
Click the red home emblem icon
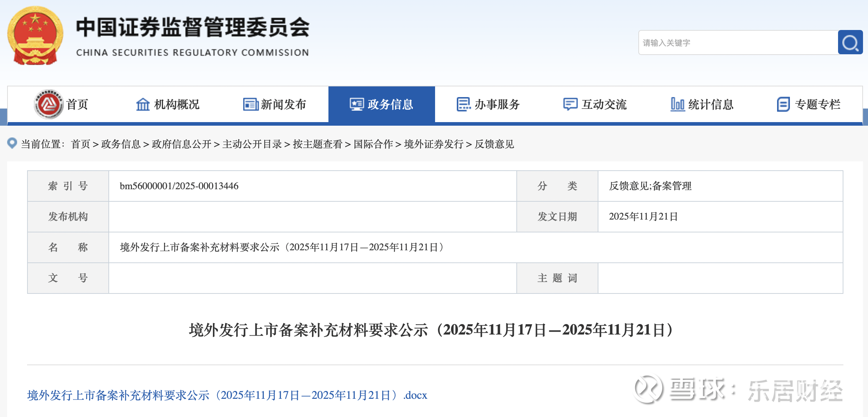[49, 104]
